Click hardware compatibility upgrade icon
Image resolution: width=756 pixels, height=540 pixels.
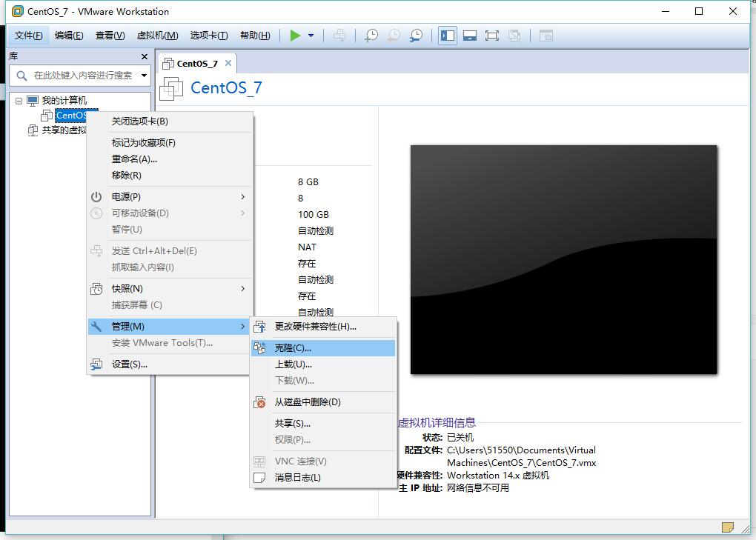259,327
